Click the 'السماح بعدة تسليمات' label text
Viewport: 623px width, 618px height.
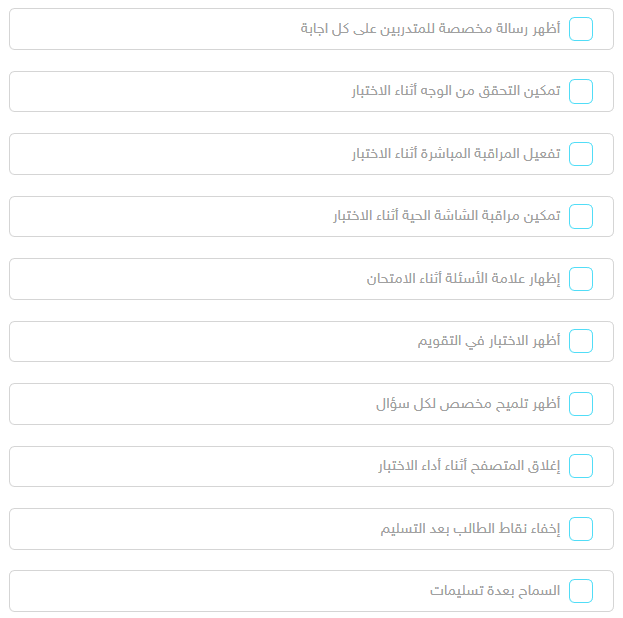point(495,591)
